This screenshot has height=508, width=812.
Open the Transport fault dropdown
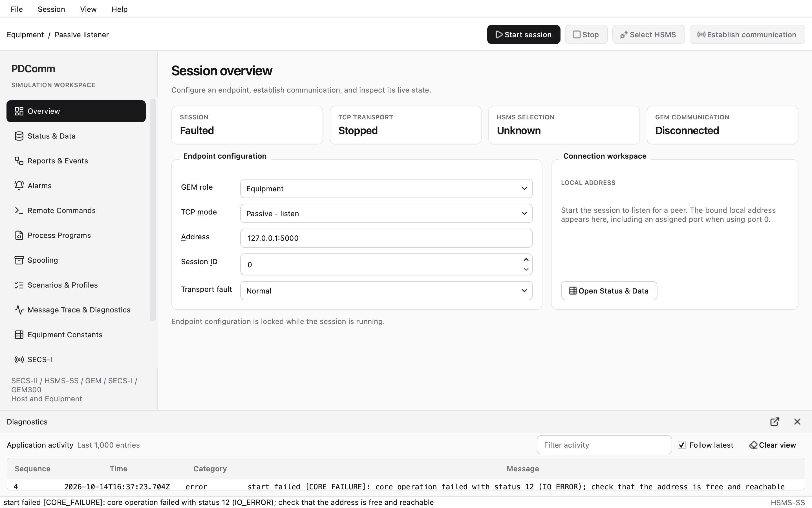pyautogui.click(x=386, y=291)
